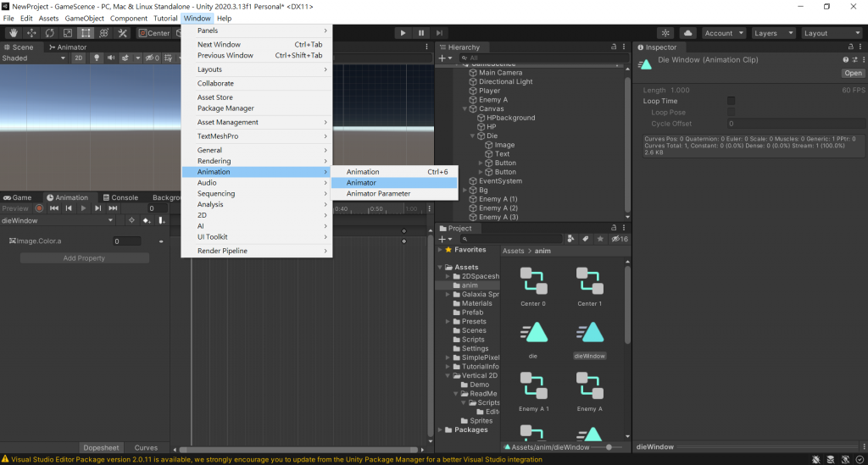The width and height of the screenshot is (868, 465).
Task: Open the Layout dropdown
Action: click(x=832, y=33)
